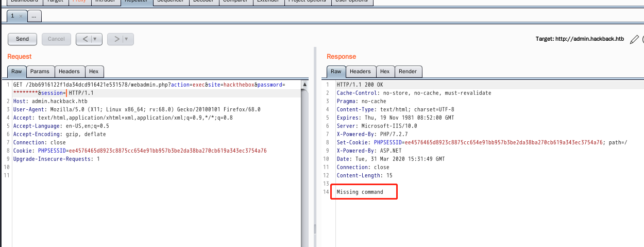
Task: Switch the Request view to the Raw tab
Action: (x=16, y=72)
